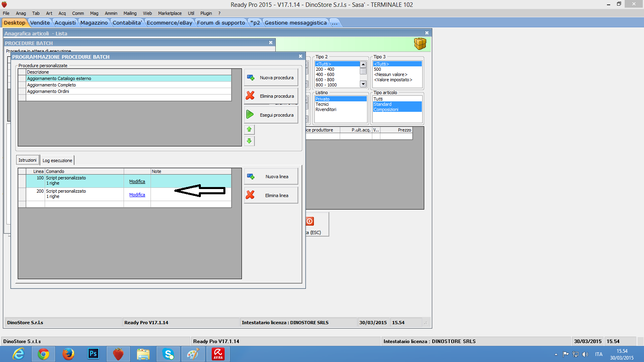This screenshot has height=362, width=644.
Task: Open Firefox from the taskbar
Action: [68, 354]
